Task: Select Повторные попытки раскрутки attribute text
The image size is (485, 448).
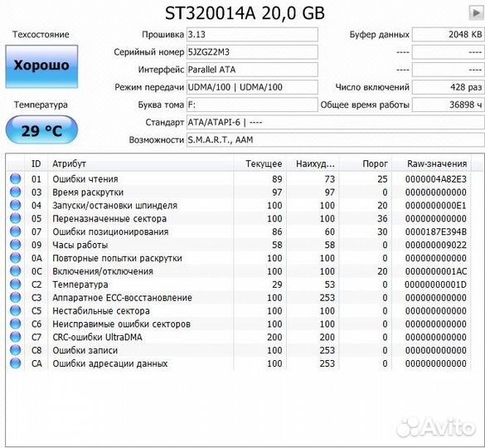Action: click(117, 258)
